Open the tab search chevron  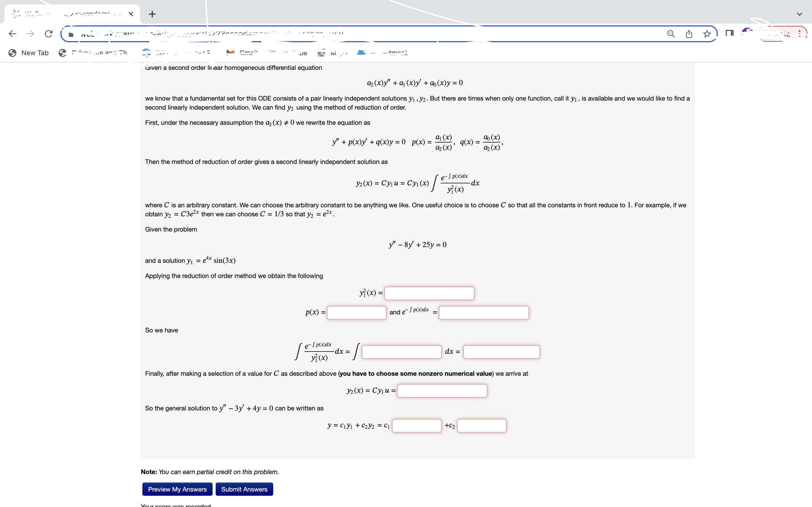click(800, 14)
